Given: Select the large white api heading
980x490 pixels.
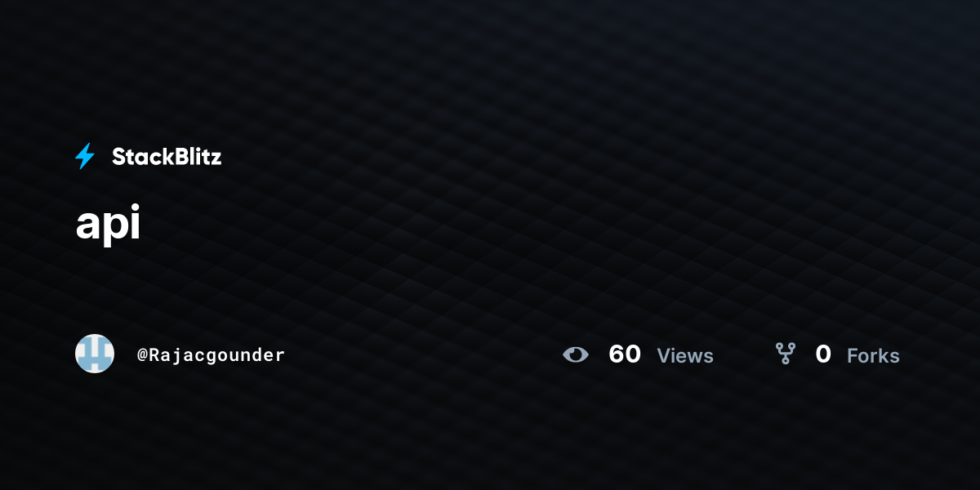Looking at the screenshot, I should click(x=109, y=224).
